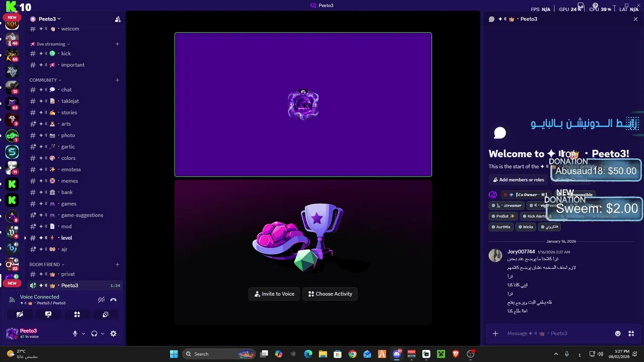Deafen audio with headphones icon
The height and width of the screenshot is (362, 644).
(94, 333)
